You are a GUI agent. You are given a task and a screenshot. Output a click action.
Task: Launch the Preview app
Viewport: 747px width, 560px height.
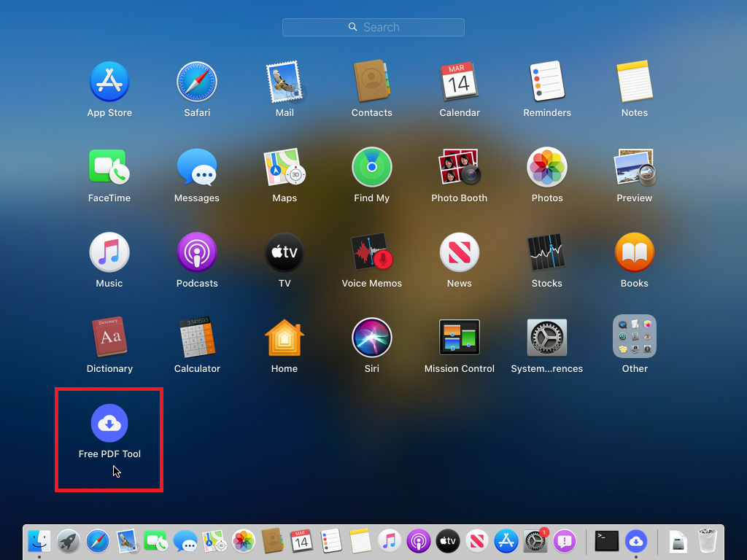click(x=635, y=167)
